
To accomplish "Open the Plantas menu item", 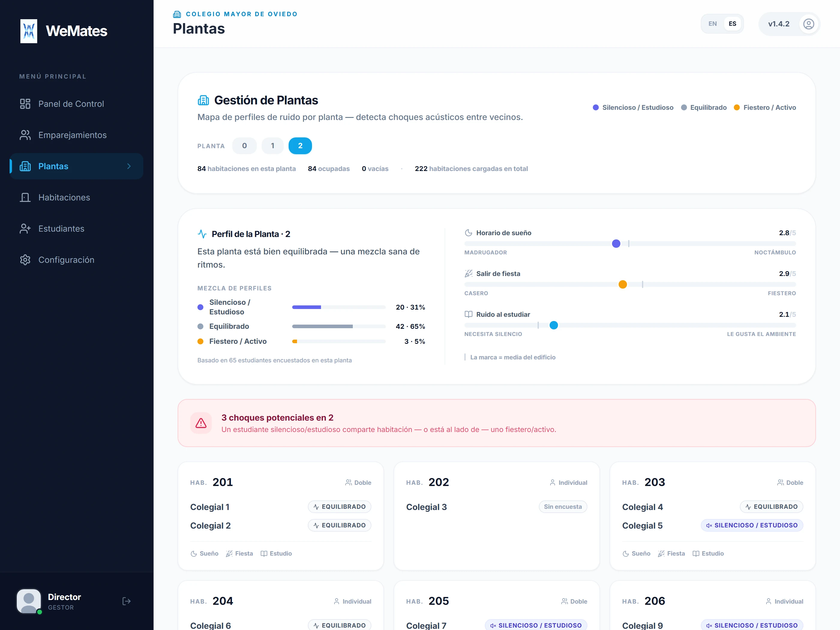I will pos(77,166).
